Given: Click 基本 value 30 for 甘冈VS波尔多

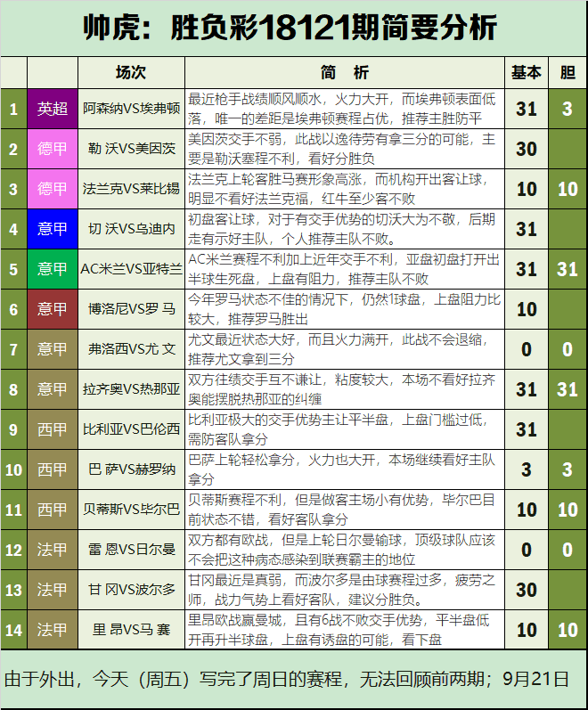Looking at the screenshot, I should pos(527,590).
